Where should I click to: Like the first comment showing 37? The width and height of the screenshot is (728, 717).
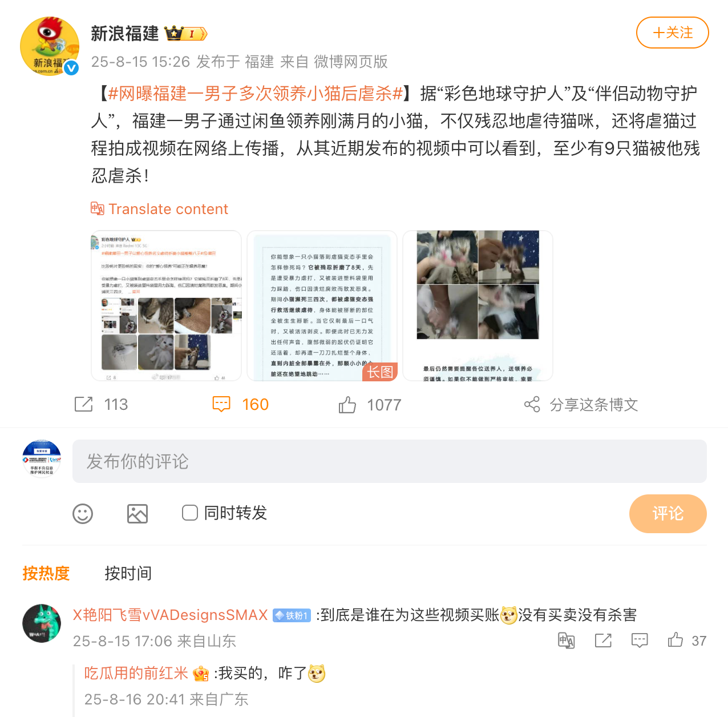(676, 640)
